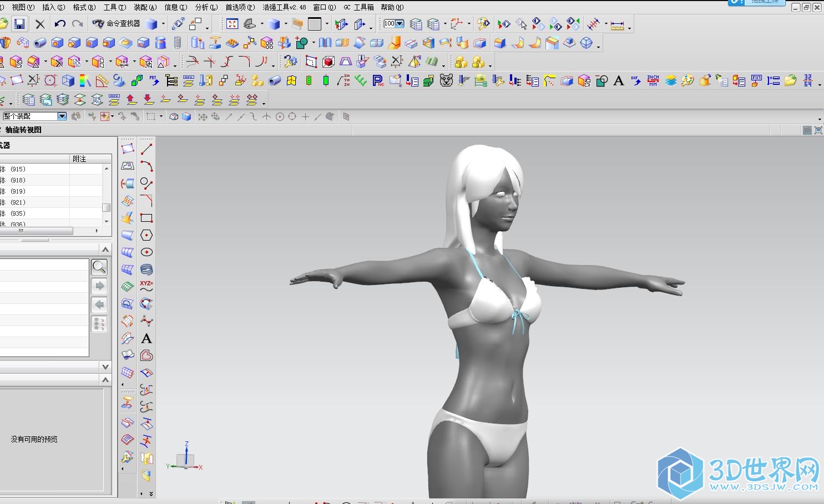Click the INCH/MM unit conversion icon
The height and width of the screenshot is (504, 824).
(x=653, y=81)
